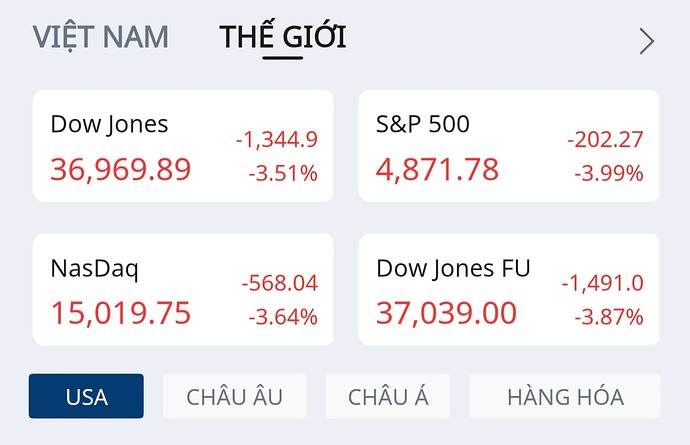690x445 pixels.
Task: Show CHÂU ÂU markets
Action: pyautogui.click(x=234, y=396)
